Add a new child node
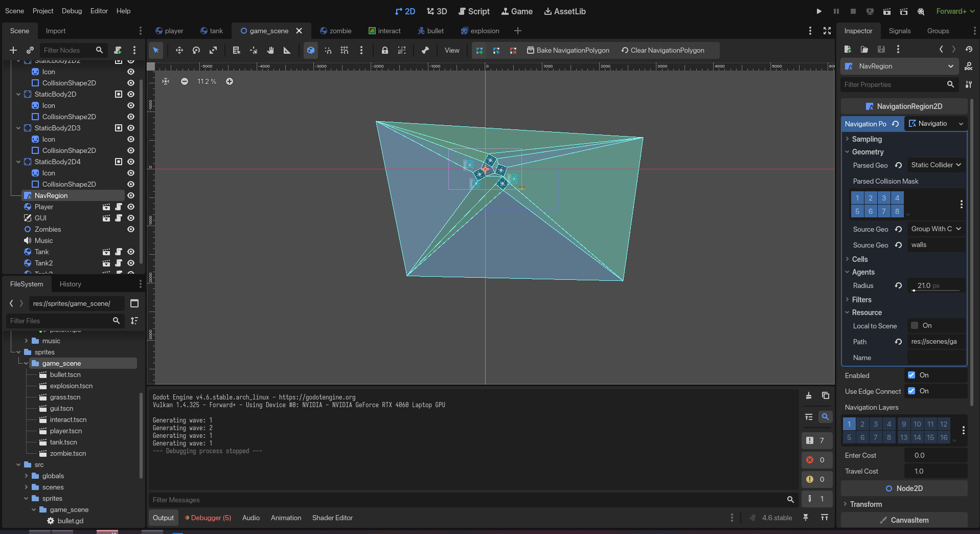Image resolution: width=980 pixels, height=534 pixels. [x=13, y=50]
